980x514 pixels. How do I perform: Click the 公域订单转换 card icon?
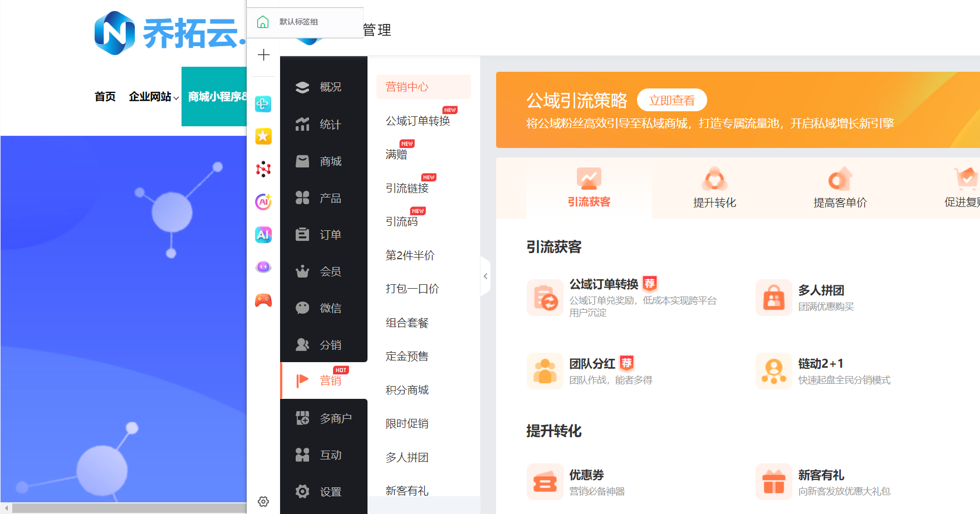tap(545, 298)
